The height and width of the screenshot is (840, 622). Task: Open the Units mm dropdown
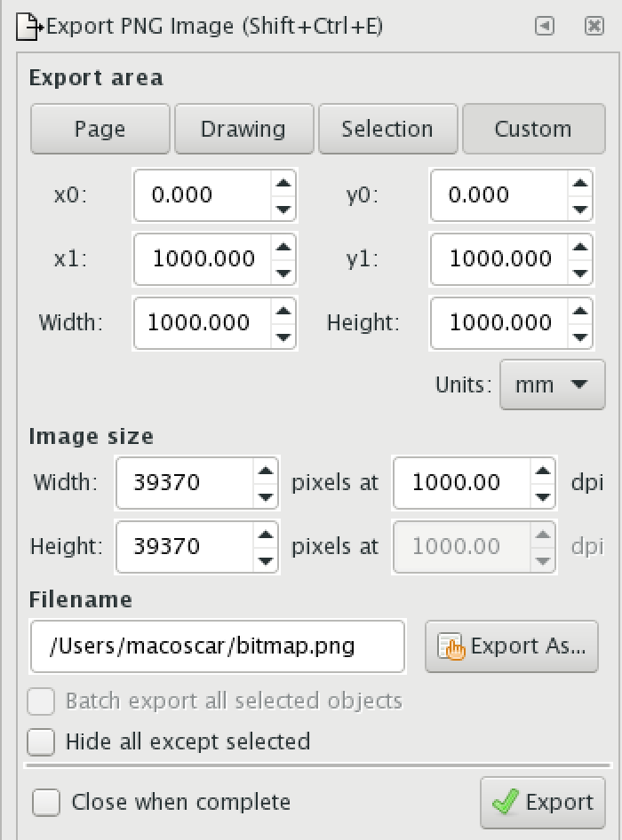point(553,385)
